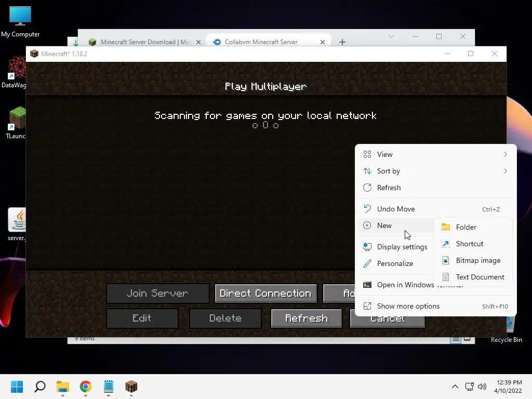532x399 pixels.
Task: Open the Windows Start menu
Action: [x=17, y=387]
